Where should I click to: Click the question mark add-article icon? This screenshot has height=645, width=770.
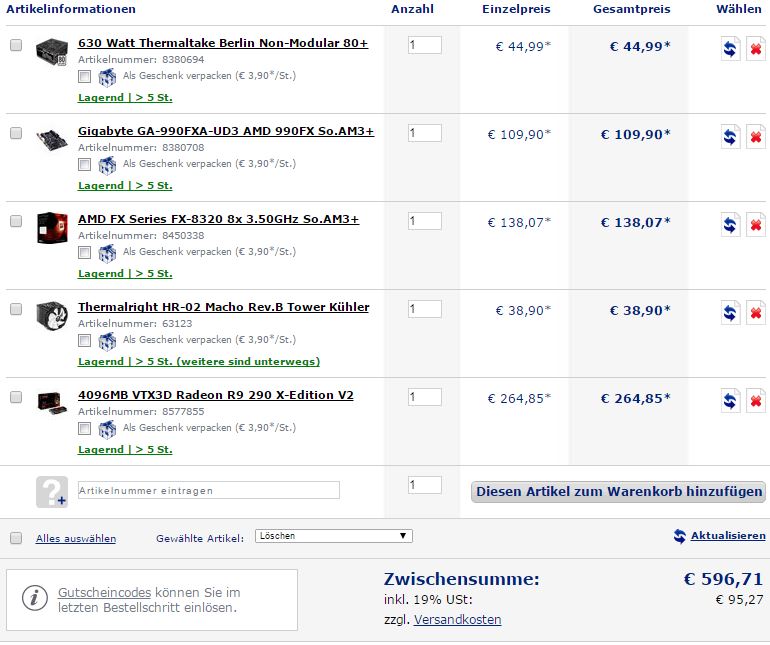(x=52, y=491)
